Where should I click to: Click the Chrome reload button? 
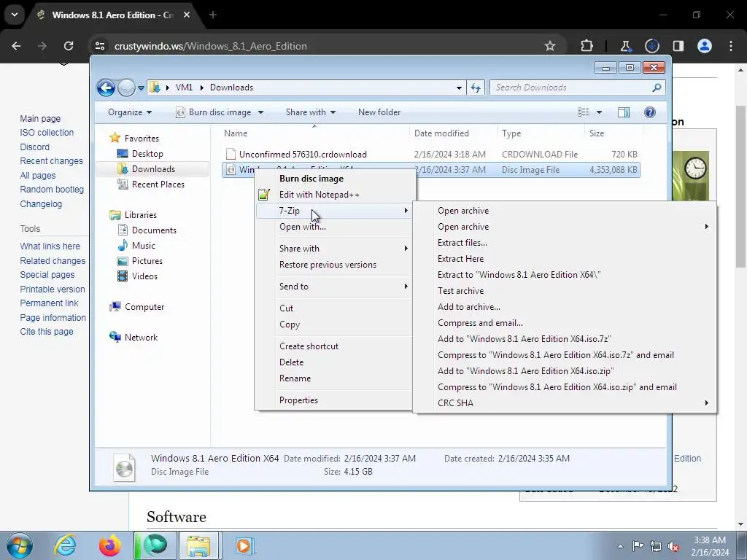[69, 46]
